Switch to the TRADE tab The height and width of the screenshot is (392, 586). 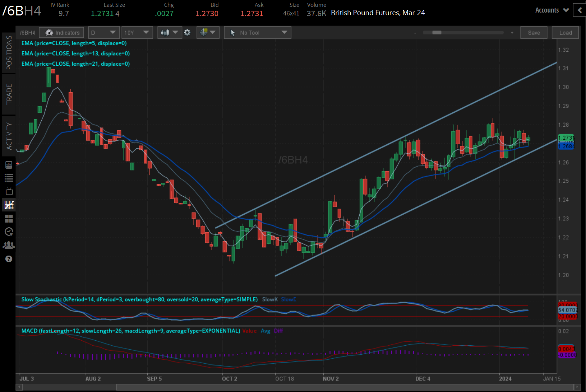[9, 94]
